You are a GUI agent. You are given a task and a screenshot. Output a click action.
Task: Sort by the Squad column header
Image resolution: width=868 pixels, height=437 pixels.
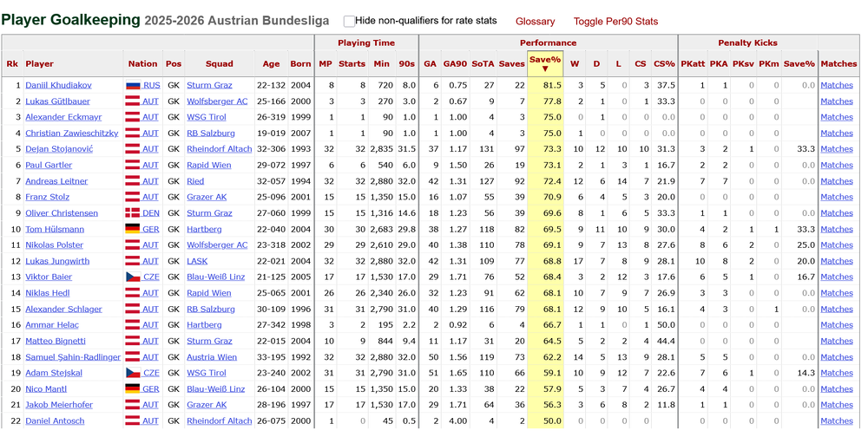click(x=220, y=63)
